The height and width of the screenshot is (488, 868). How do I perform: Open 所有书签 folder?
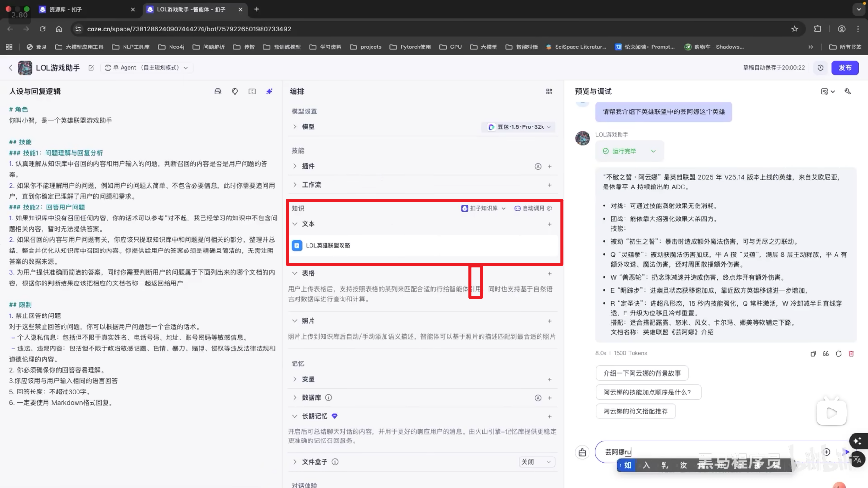tap(845, 47)
